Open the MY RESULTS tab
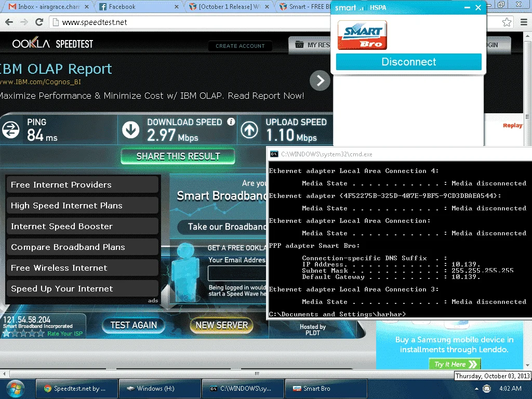This screenshot has height=399, width=532. [x=311, y=45]
